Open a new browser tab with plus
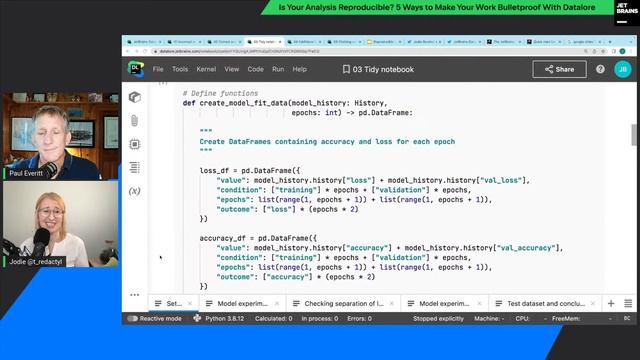 pyautogui.click(x=610, y=42)
